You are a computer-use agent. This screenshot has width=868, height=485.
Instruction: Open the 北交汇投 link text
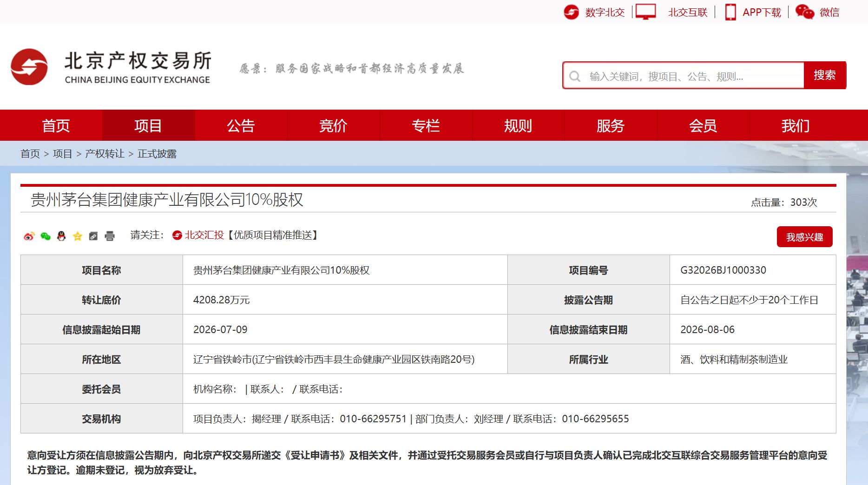[204, 235]
